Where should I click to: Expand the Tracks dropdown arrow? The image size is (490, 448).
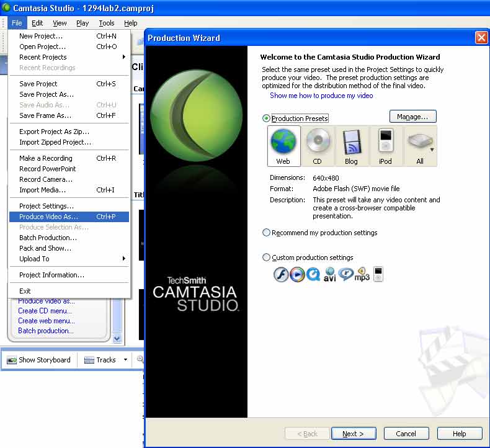[126, 360]
